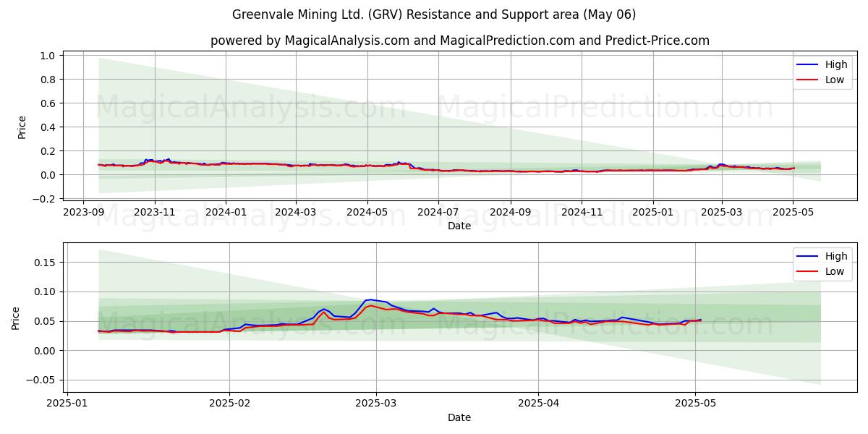Image resolution: width=868 pixels, height=434 pixels.
Task: Click the '2024-11' date tick label
Action: [582, 212]
